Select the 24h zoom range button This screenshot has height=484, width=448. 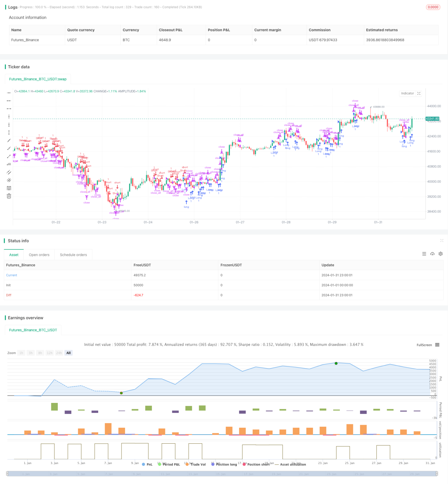59,353
